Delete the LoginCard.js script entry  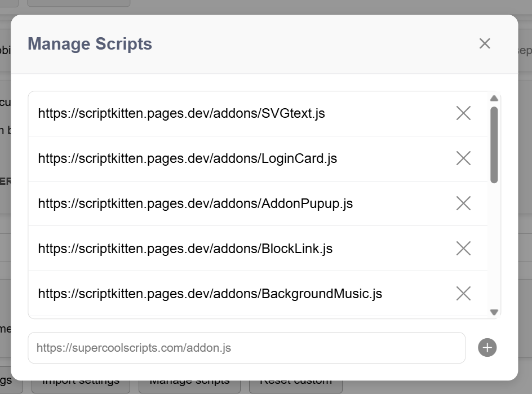click(x=463, y=158)
